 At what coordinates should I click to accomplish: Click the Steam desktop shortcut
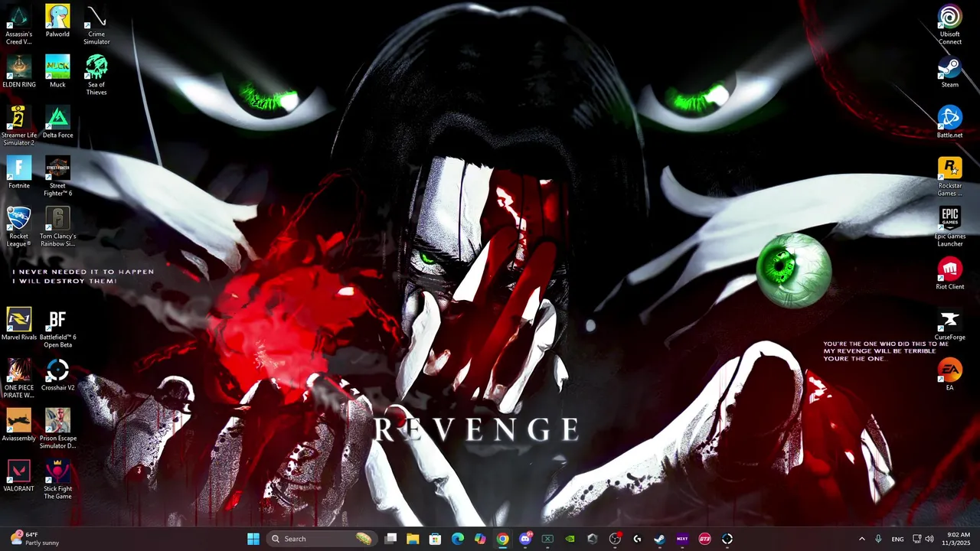949,71
